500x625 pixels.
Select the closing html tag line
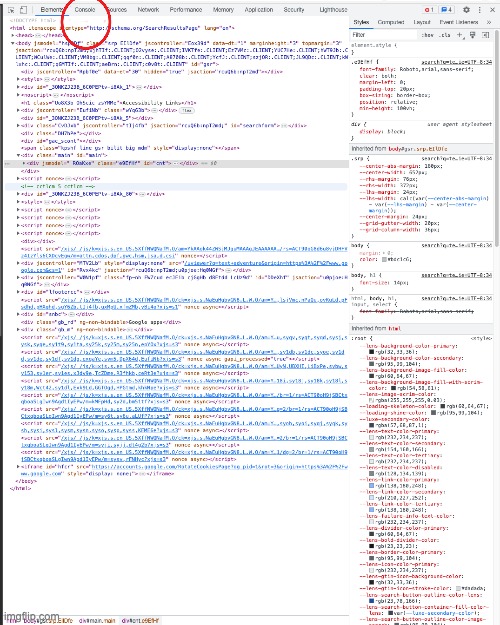coord(20,488)
